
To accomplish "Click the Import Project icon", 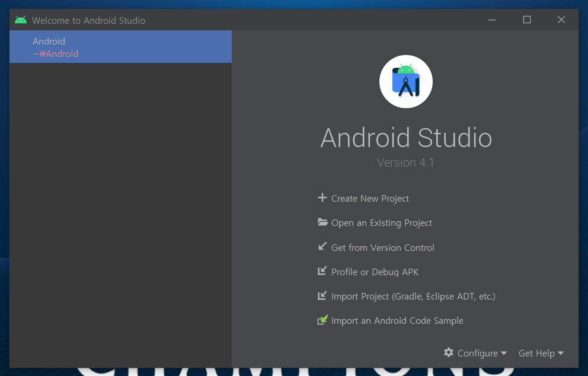I will point(322,295).
